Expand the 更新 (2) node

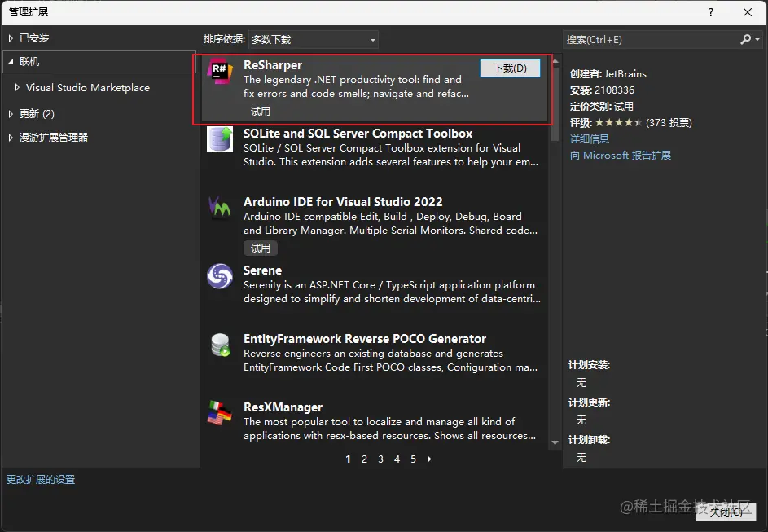pyautogui.click(x=11, y=114)
